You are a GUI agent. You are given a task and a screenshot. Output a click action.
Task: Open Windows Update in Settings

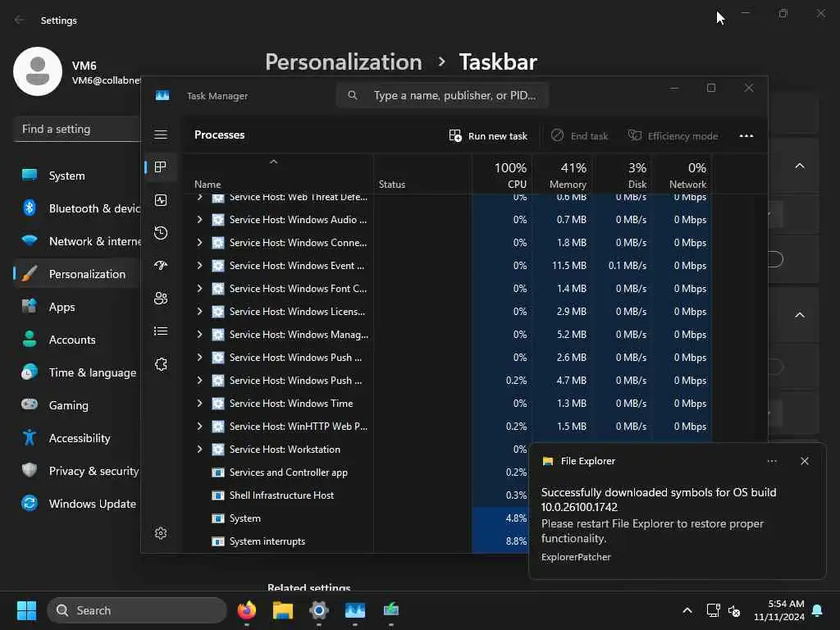(x=77, y=504)
